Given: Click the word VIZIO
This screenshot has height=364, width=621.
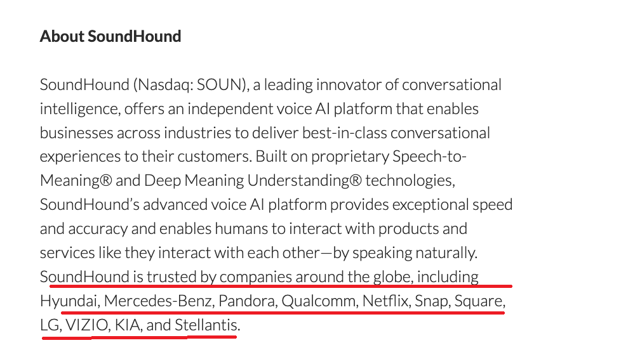Looking at the screenshot, I should tap(87, 325).
